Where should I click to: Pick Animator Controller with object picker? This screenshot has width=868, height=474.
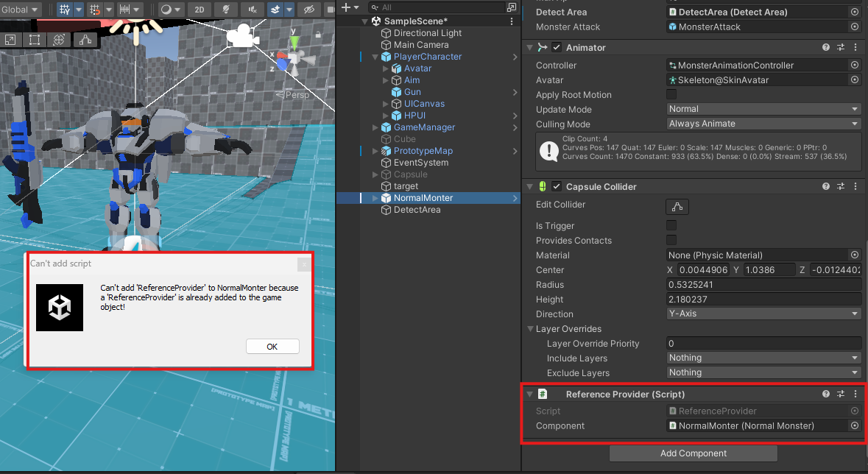855,66
